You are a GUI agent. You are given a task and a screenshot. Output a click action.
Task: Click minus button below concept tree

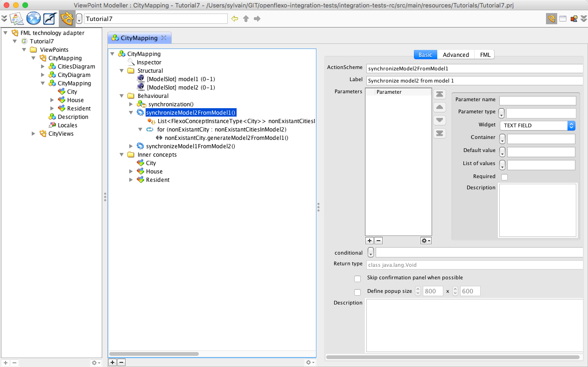click(x=121, y=362)
